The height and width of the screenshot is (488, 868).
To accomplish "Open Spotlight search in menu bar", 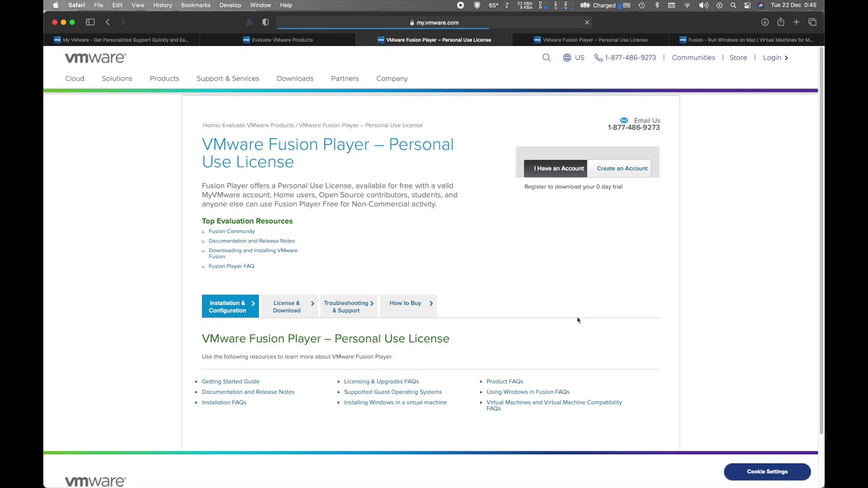I will click(733, 5).
